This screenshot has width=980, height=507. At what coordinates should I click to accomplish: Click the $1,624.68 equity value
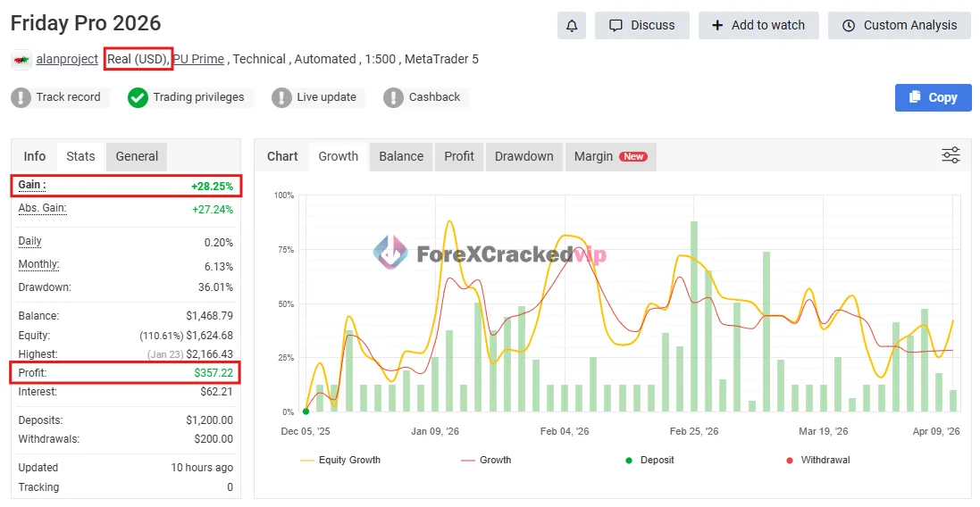[x=209, y=336]
